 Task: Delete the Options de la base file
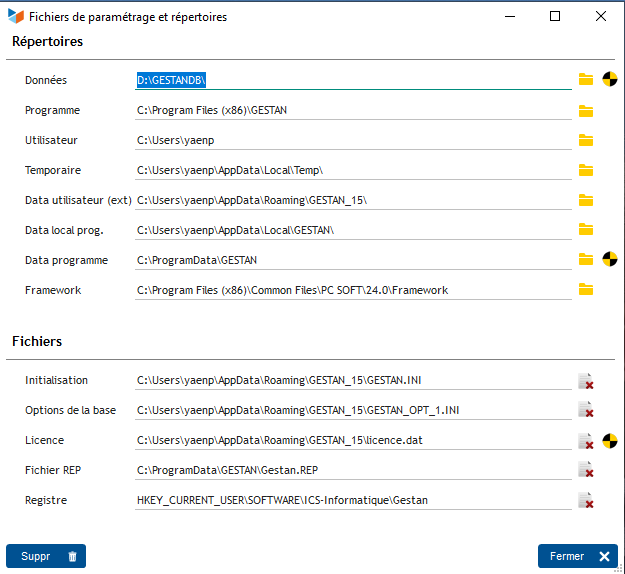[586, 410]
